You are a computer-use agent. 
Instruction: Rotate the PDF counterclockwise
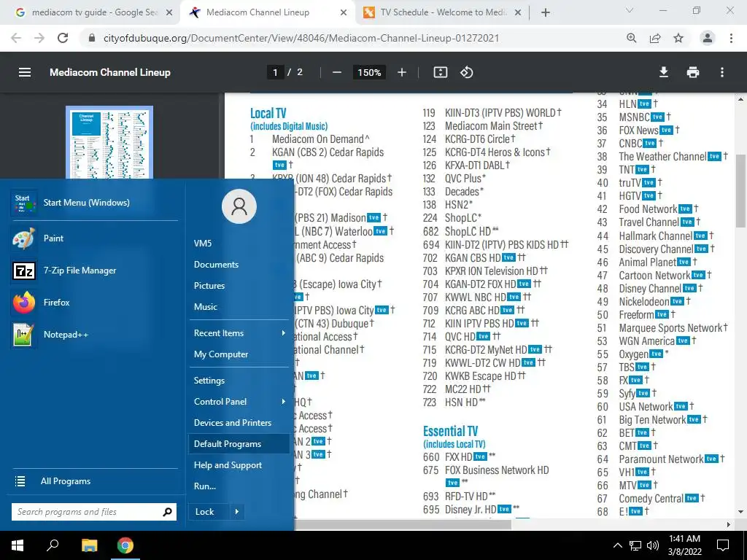click(466, 72)
